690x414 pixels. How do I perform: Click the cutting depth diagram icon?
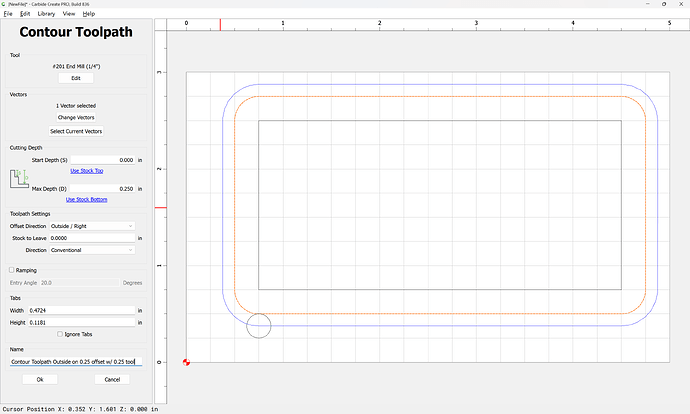point(21,179)
